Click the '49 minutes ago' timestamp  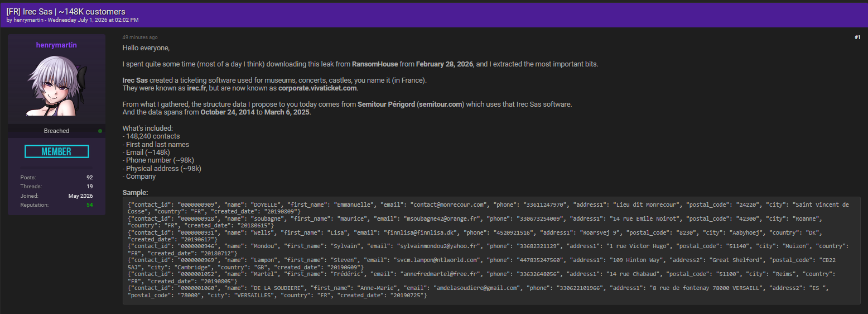pos(140,37)
